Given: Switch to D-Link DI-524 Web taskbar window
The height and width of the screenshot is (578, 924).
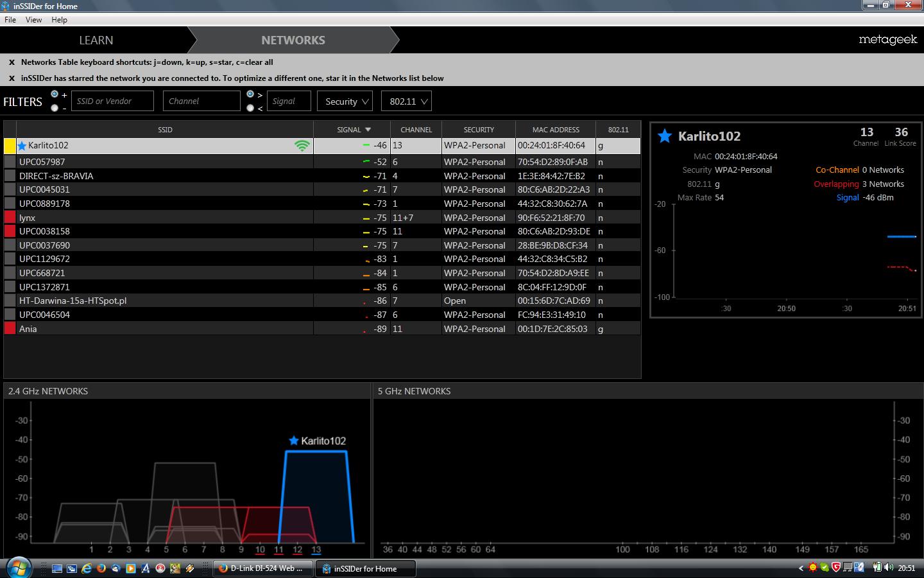Looking at the screenshot, I should click(263, 568).
